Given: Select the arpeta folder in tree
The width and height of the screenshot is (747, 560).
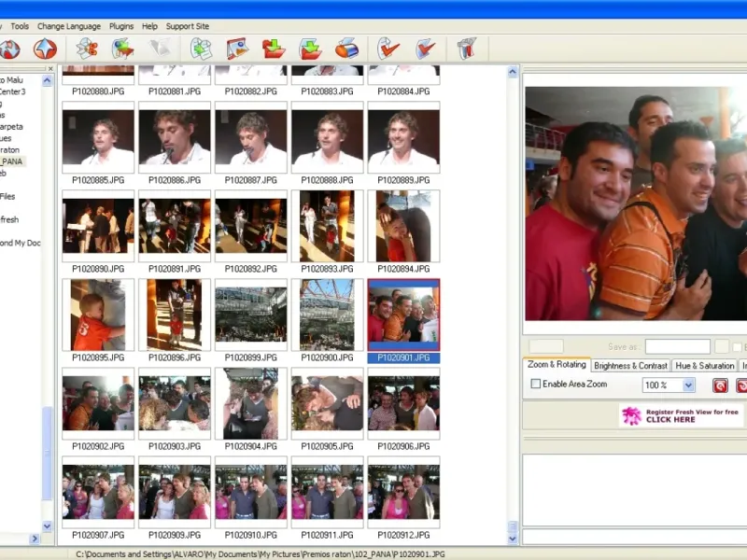Looking at the screenshot, I should pos(11,127).
